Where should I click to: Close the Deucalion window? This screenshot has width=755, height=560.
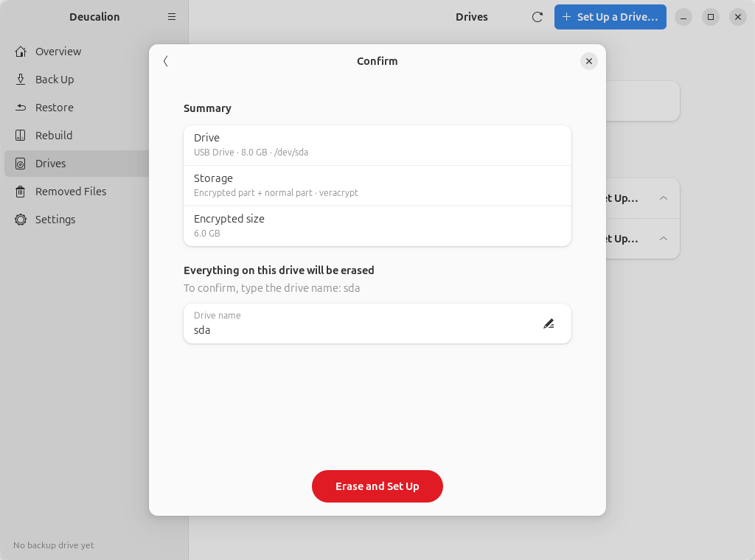737,17
